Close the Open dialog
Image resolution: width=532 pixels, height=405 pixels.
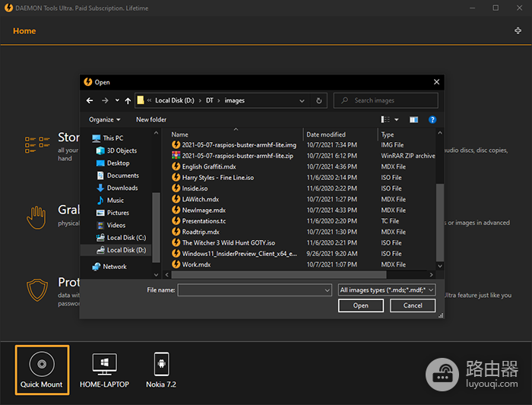(436, 82)
